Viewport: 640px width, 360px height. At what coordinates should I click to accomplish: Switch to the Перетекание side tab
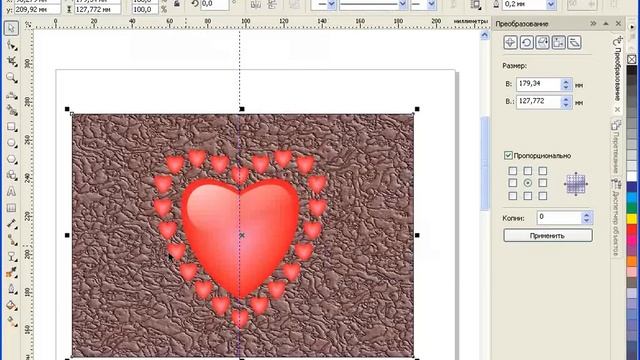(617, 148)
